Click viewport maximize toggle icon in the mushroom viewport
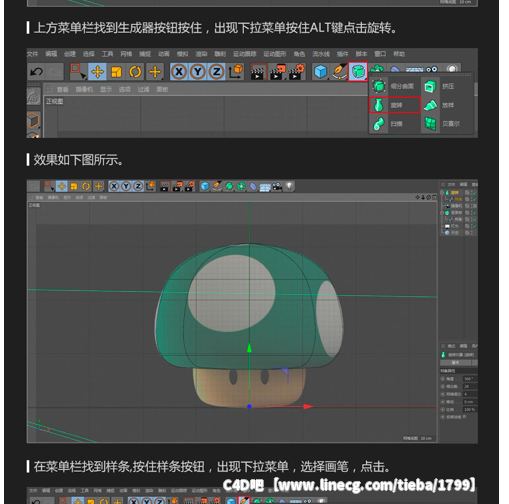509x504 pixels. point(434,197)
